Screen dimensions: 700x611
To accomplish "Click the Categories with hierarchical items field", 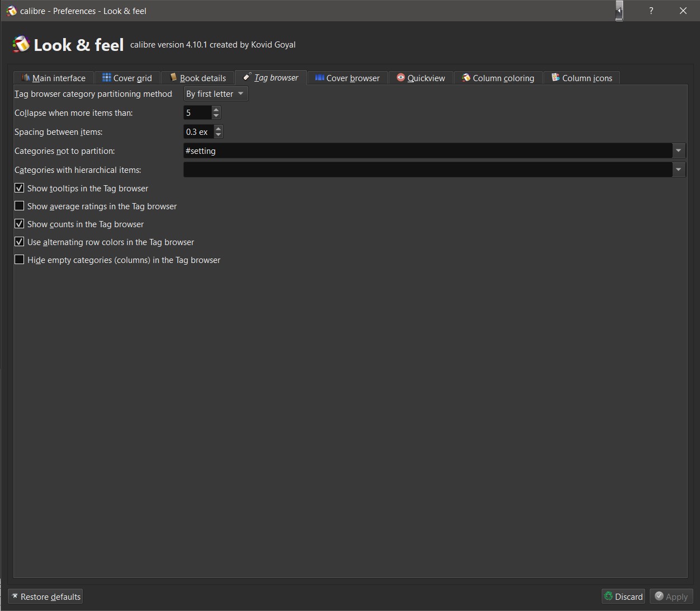I will pyautogui.click(x=428, y=170).
